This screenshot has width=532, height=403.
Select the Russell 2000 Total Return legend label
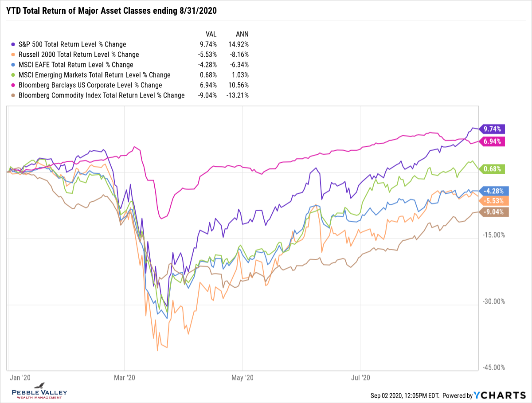pos(78,55)
